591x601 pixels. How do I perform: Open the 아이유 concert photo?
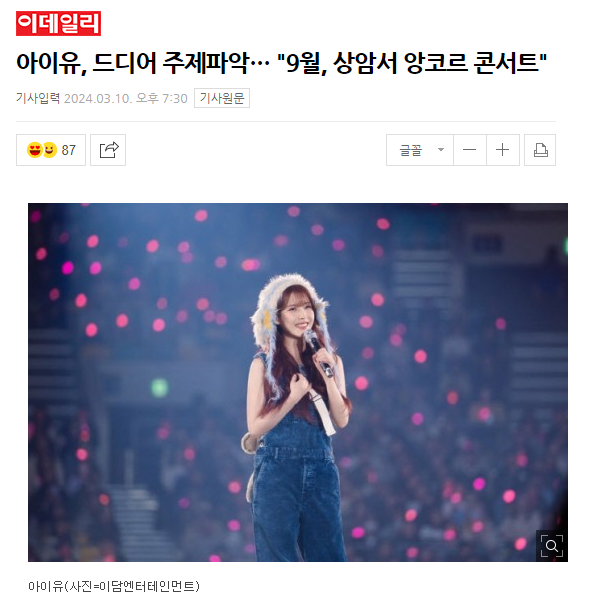[298, 383]
